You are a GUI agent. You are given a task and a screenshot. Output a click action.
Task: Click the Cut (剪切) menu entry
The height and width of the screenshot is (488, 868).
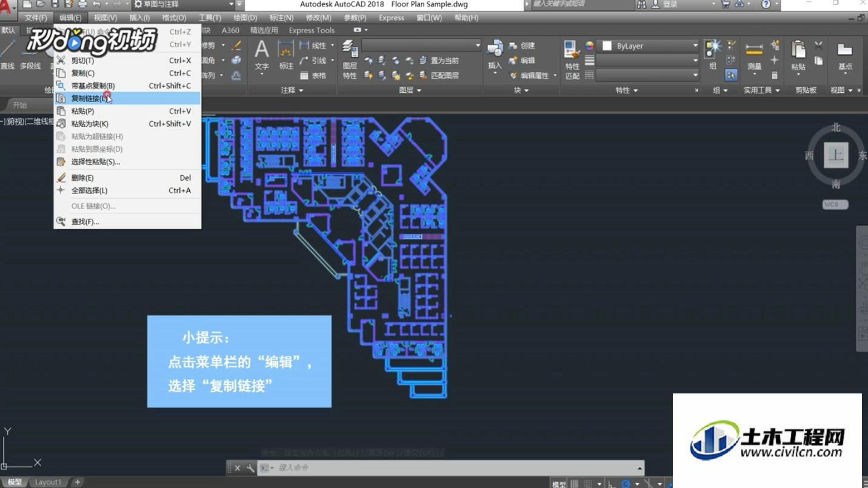[x=127, y=60]
